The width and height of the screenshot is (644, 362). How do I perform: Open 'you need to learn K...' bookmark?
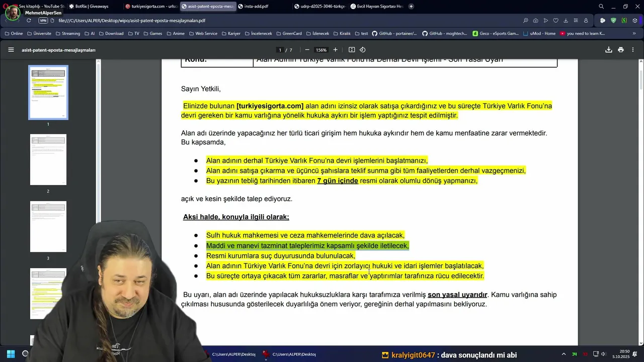tap(583, 34)
